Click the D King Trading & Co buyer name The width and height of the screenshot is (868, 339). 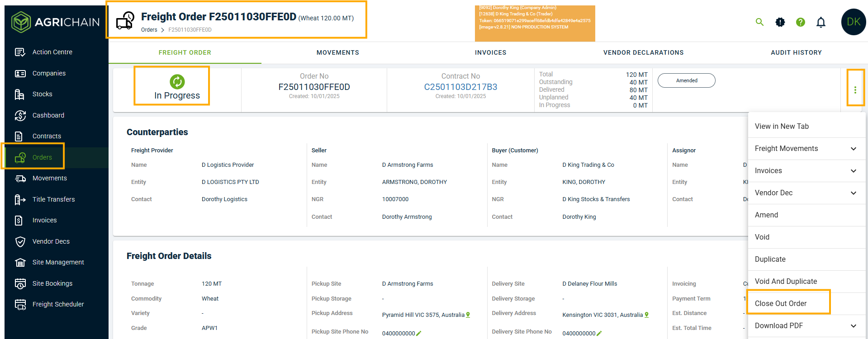coord(588,165)
